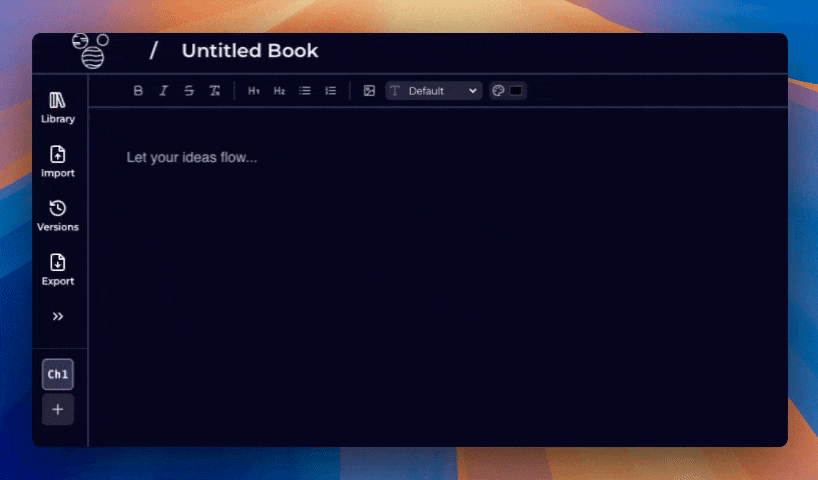Apply Heading 2 style

[279, 91]
